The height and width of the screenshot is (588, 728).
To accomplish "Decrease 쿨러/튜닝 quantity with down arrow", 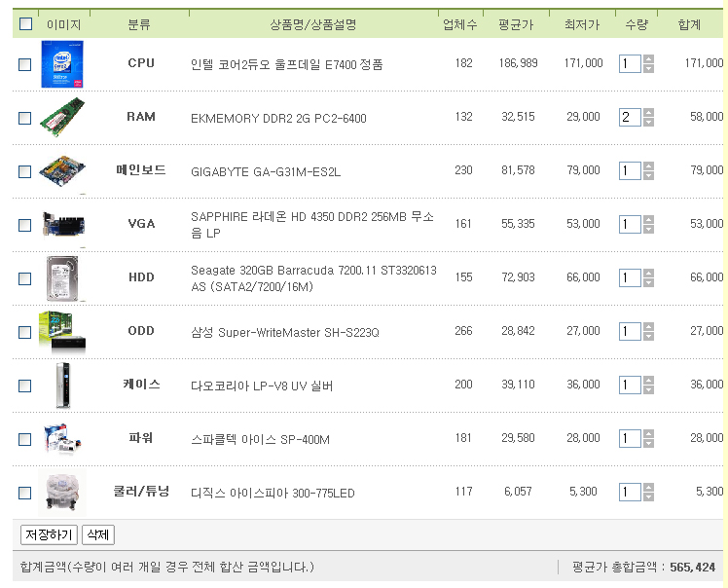I will (648, 496).
